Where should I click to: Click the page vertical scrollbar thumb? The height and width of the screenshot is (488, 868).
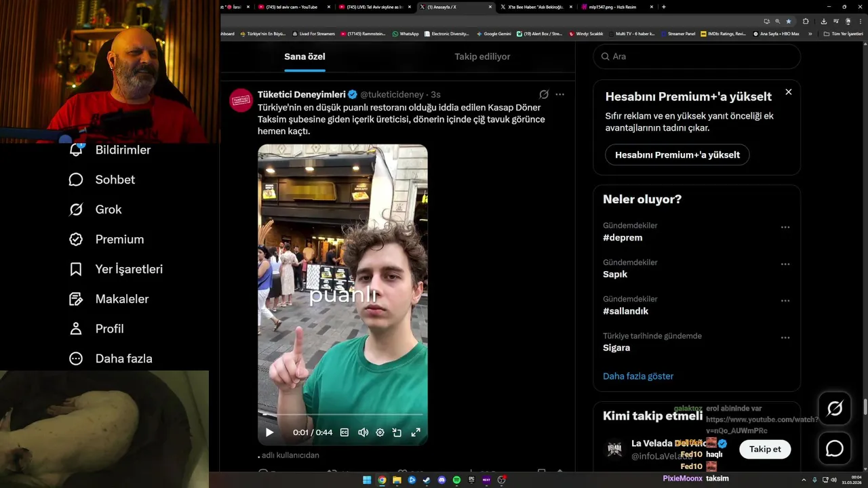[865, 408]
